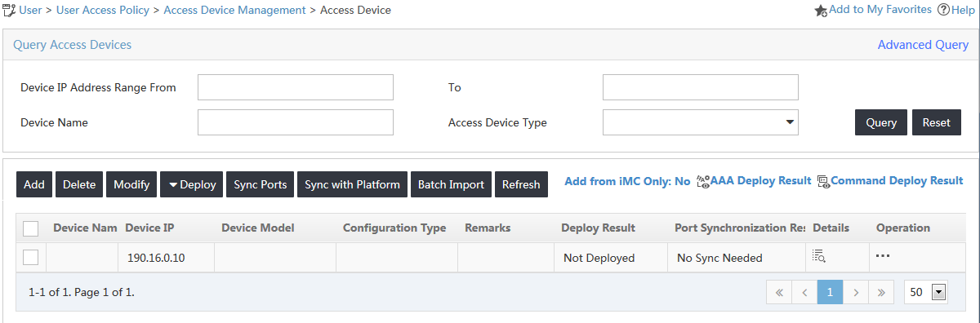This screenshot has width=980, height=323.
Task: Click the Add to My Favorites star icon
Action: click(822, 11)
